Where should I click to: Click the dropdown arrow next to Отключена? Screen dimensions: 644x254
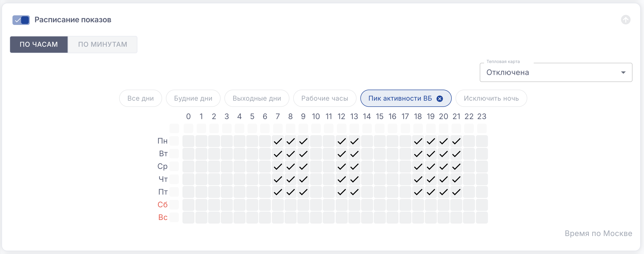[623, 72]
